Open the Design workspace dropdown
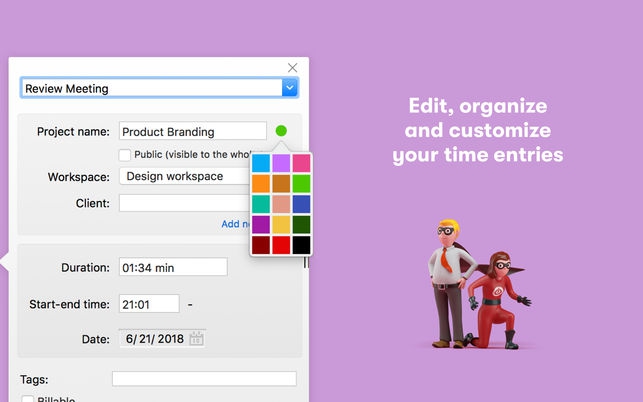 click(x=185, y=176)
